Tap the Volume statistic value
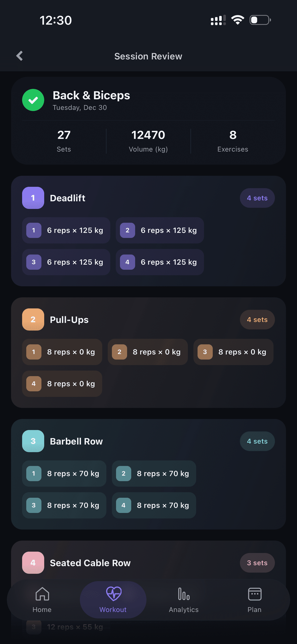Screen dimensions: 297x644 click(148, 135)
